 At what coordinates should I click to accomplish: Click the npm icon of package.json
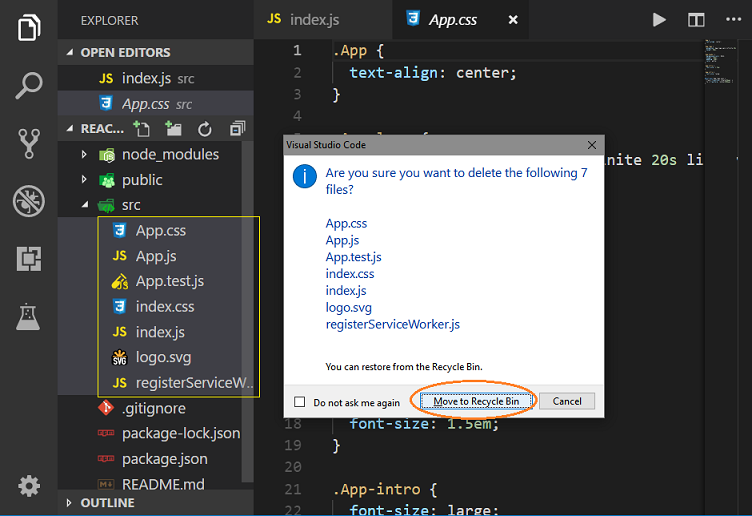pyautogui.click(x=106, y=459)
